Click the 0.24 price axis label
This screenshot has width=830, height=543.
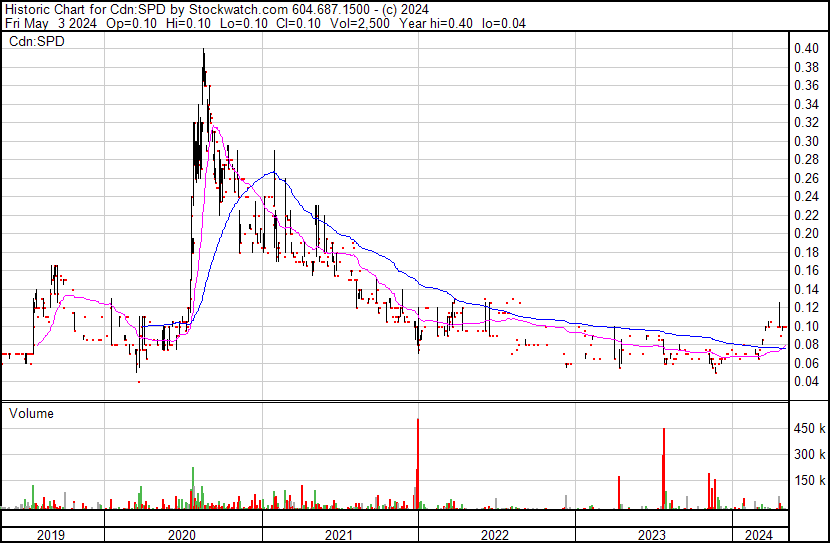pos(806,197)
